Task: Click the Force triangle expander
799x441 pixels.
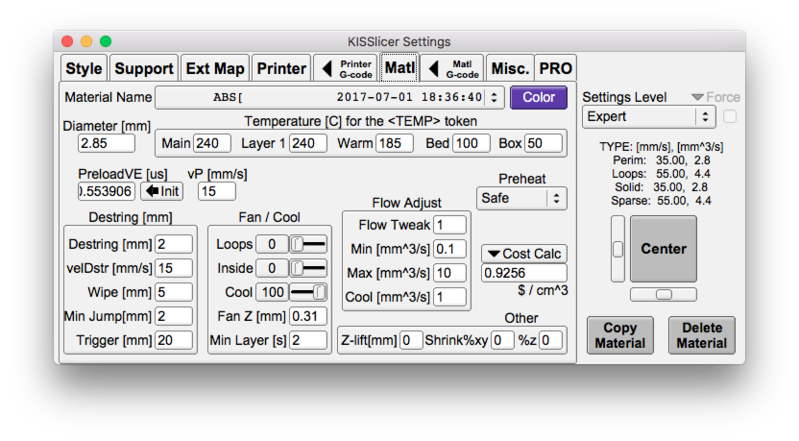Action: pos(697,97)
